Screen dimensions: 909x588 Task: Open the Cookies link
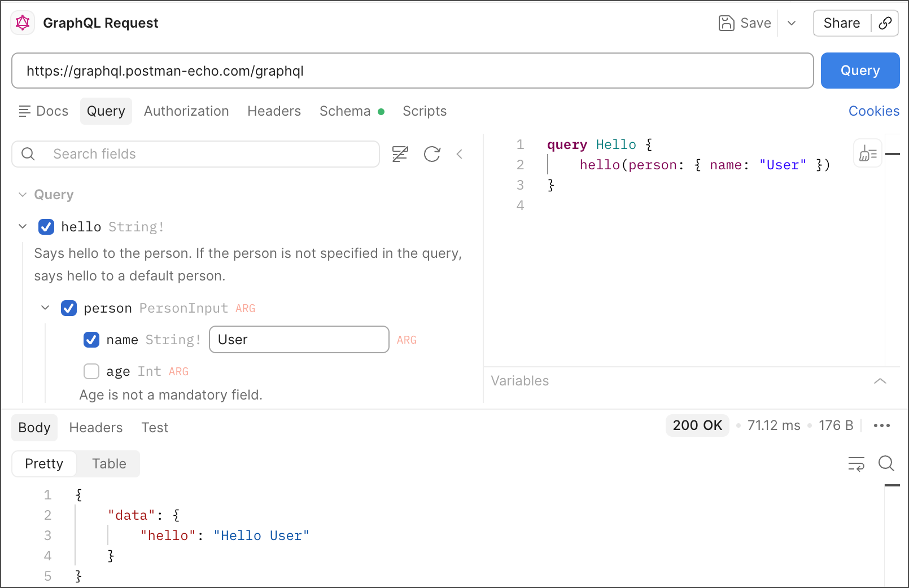point(873,111)
